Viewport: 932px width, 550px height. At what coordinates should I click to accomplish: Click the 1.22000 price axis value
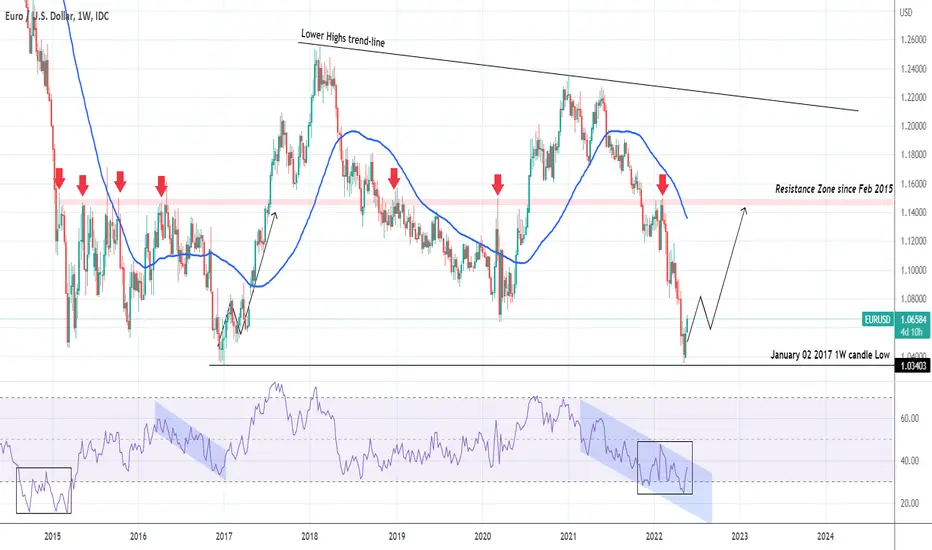coord(913,98)
